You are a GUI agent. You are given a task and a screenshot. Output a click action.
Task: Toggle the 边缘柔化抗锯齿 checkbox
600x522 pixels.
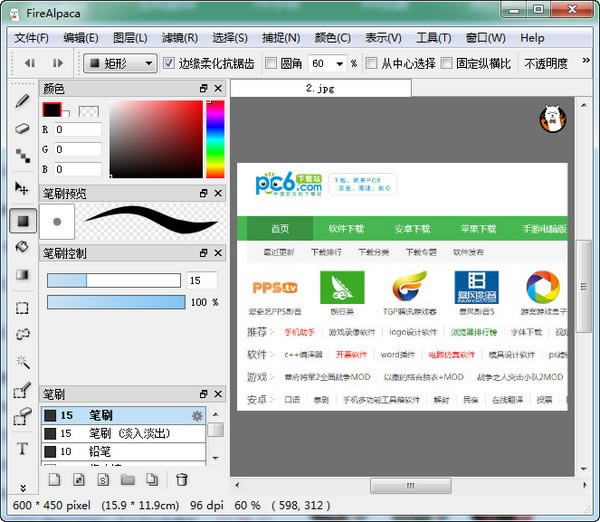[170, 63]
